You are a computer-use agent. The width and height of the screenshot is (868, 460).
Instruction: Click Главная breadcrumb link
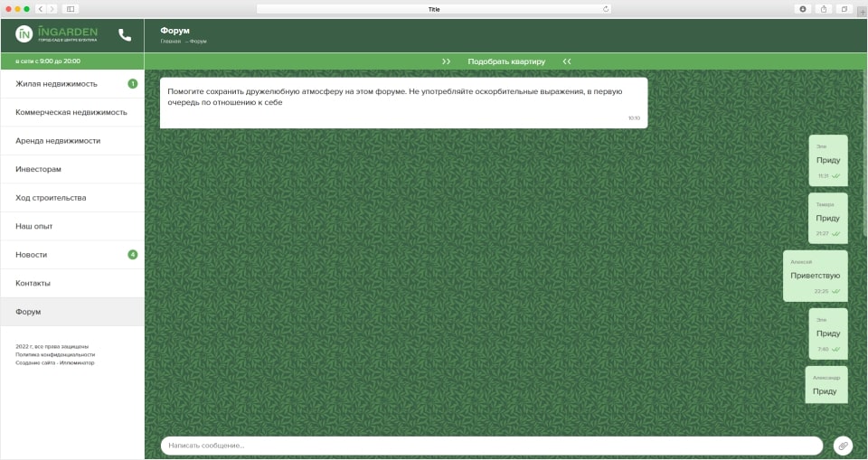click(x=170, y=42)
